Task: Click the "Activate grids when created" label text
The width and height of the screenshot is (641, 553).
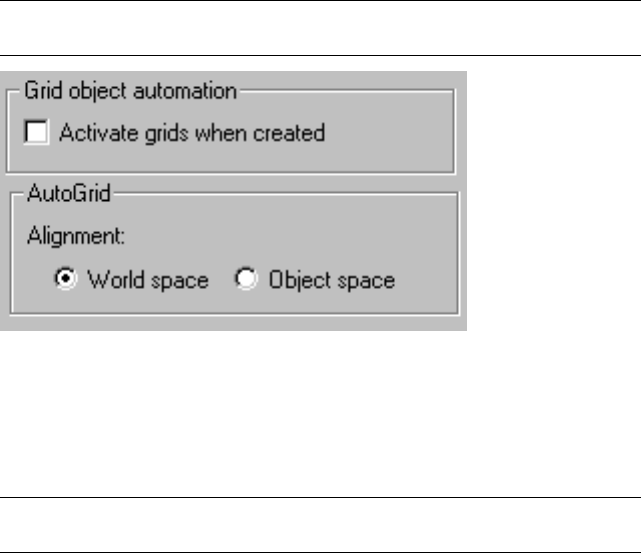Action: pos(192,132)
